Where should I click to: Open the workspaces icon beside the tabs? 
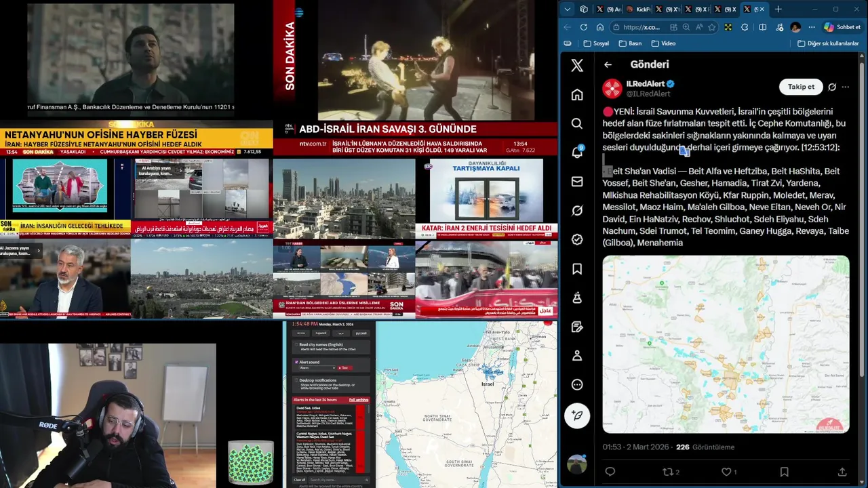point(584,9)
